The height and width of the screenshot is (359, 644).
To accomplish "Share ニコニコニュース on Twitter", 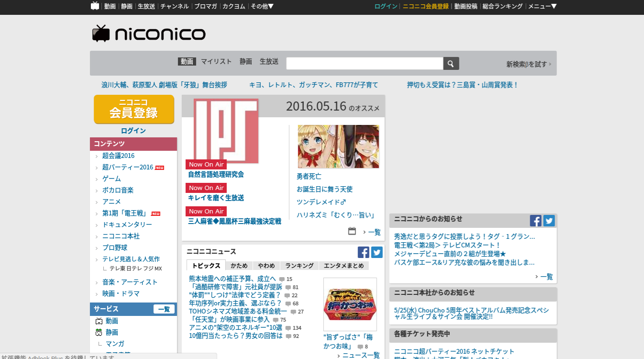I will click(x=377, y=252).
